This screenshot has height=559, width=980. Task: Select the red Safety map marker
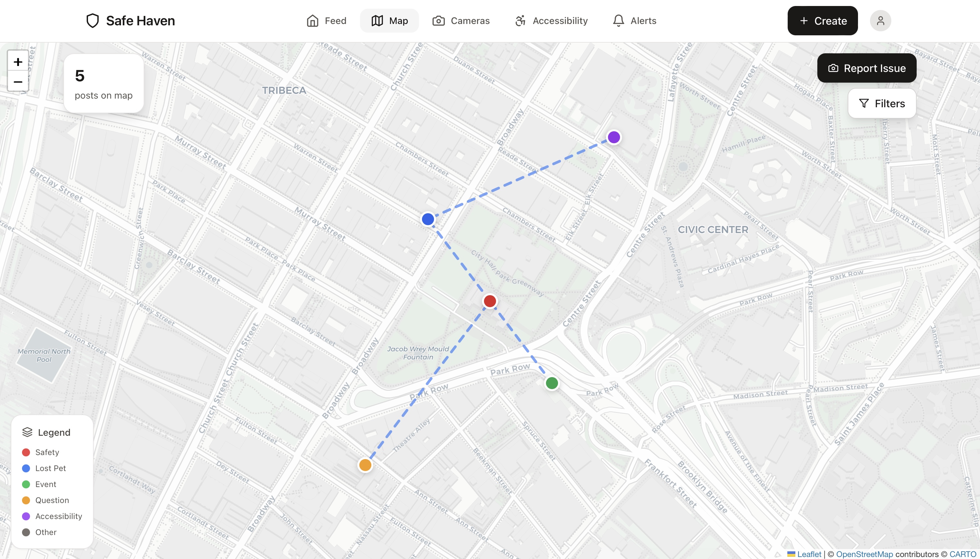tap(489, 301)
